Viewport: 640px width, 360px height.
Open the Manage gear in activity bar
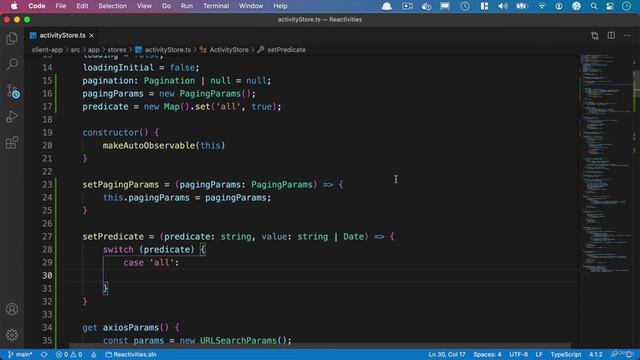[x=12, y=335]
